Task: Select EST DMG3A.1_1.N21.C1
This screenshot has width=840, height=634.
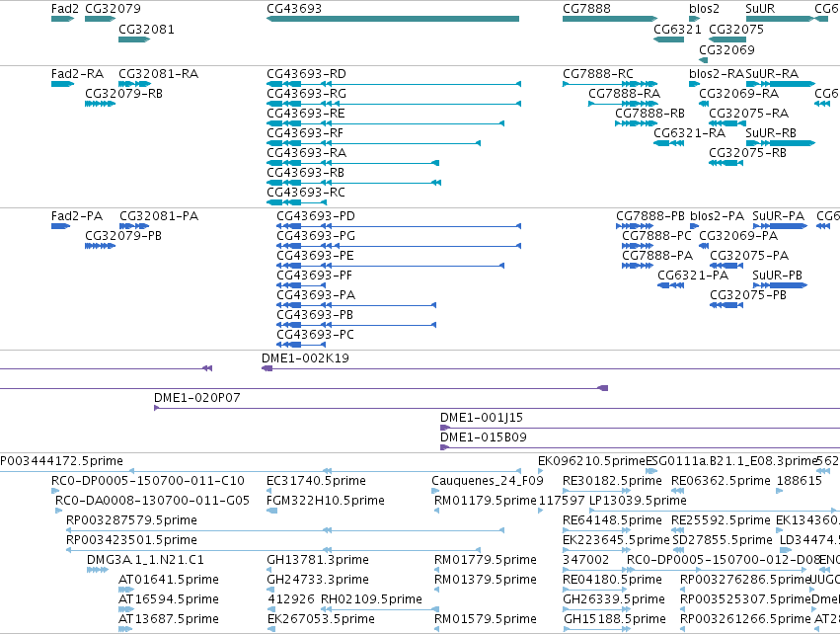Action: (x=98, y=570)
